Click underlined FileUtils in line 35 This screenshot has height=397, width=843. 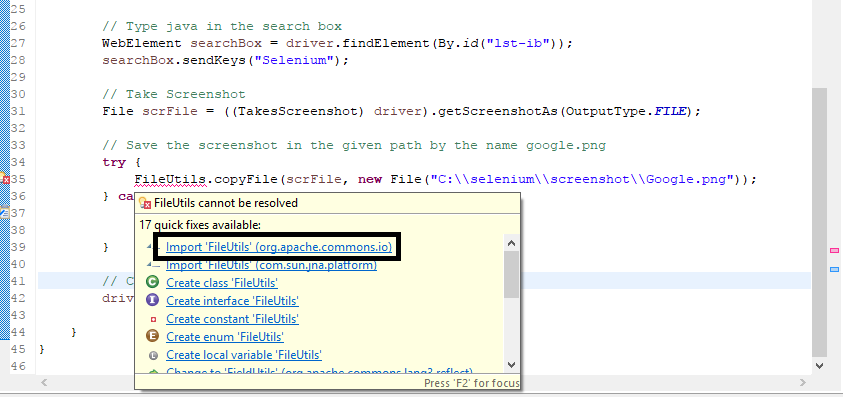pos(170,179)
